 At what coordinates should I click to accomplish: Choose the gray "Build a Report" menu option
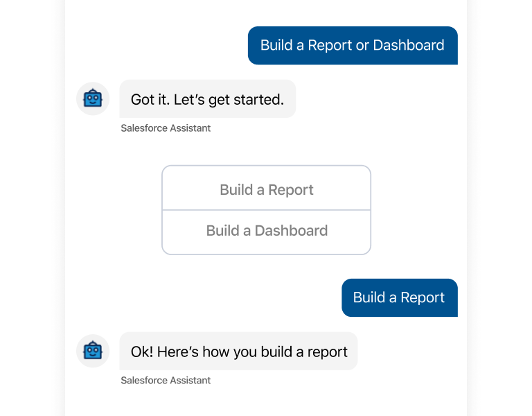coord(267,189)
